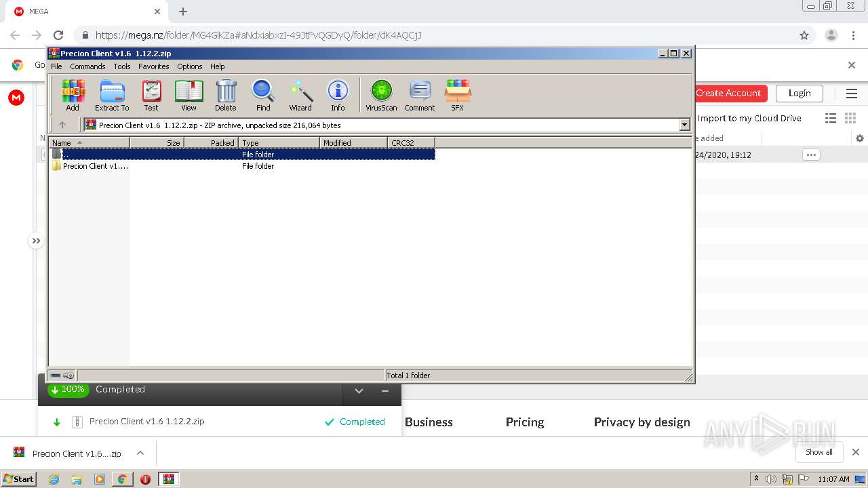This screenshot has width=868, height=488.
Task: Open MEGA column settings gear
Action: click(860, 138)
